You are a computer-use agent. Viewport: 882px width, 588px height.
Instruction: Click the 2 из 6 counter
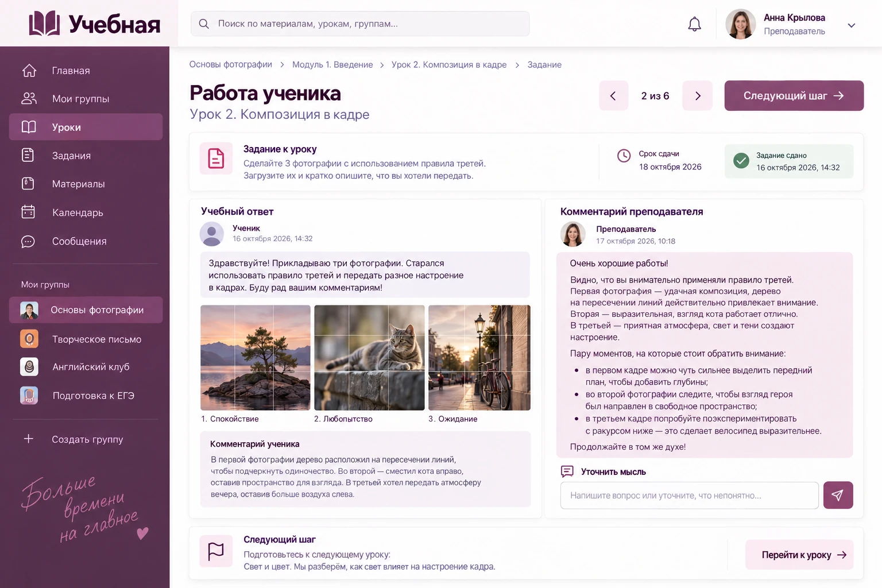[655, 96]
